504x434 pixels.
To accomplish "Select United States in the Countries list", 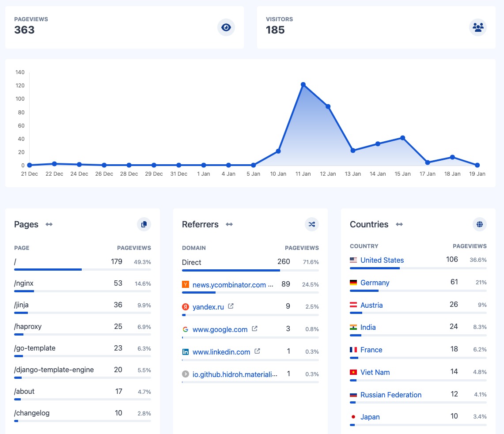I will (382, 260).
